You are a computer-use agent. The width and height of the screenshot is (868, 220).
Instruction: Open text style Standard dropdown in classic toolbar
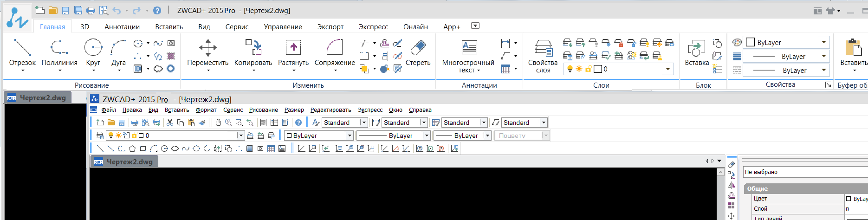(364, 123)
